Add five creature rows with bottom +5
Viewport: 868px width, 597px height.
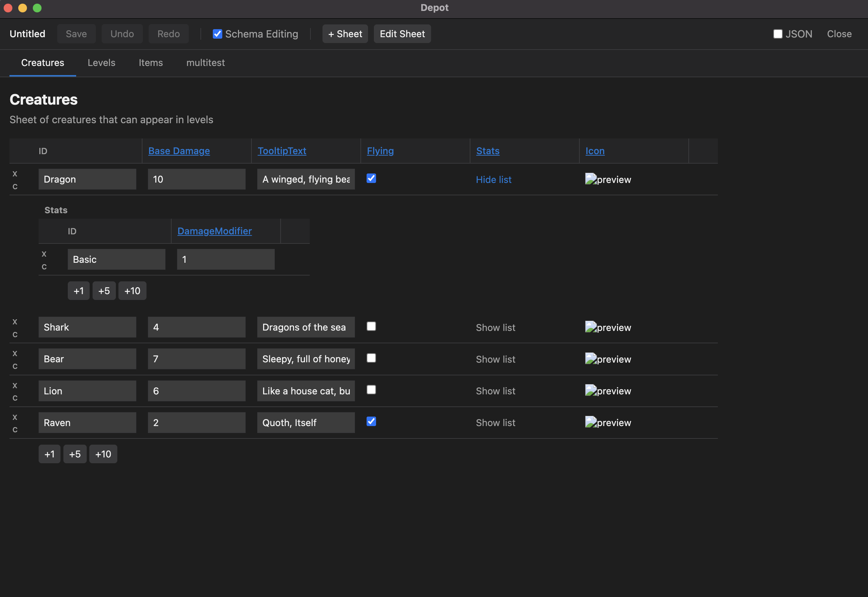pos(75,454)
